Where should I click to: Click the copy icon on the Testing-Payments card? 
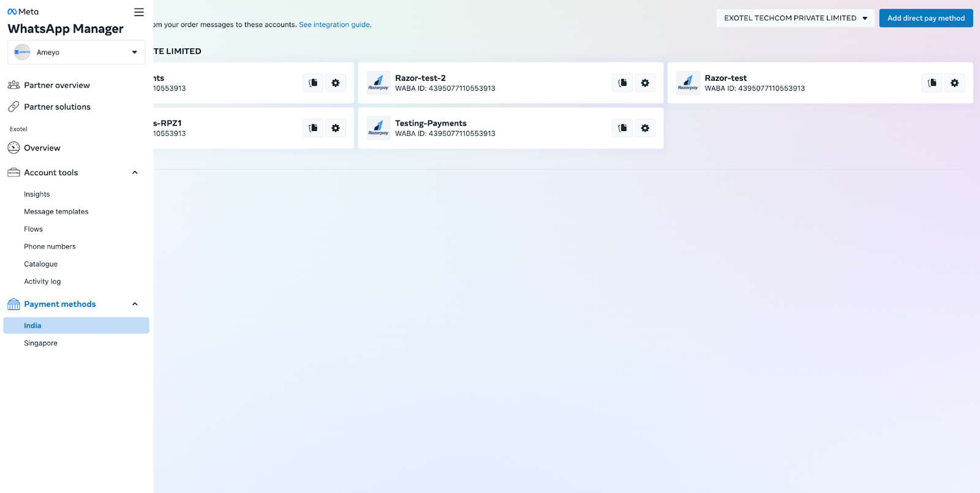pyautogui.click(x=622, y=128)
